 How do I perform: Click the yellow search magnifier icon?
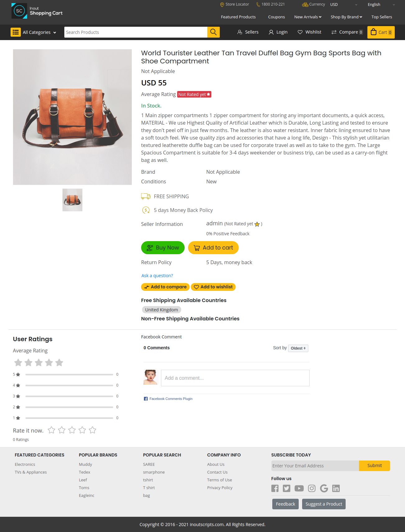(x=213, y=32)
